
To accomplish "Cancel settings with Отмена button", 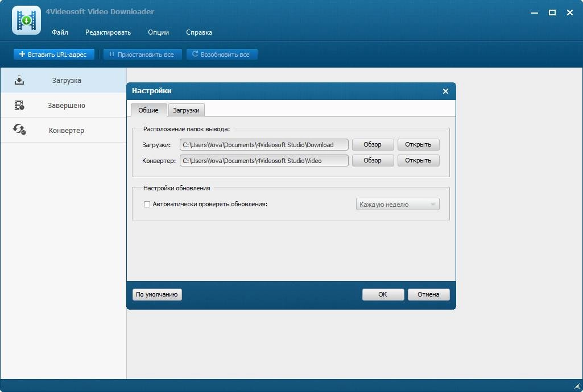I will [x=429, y=294].
